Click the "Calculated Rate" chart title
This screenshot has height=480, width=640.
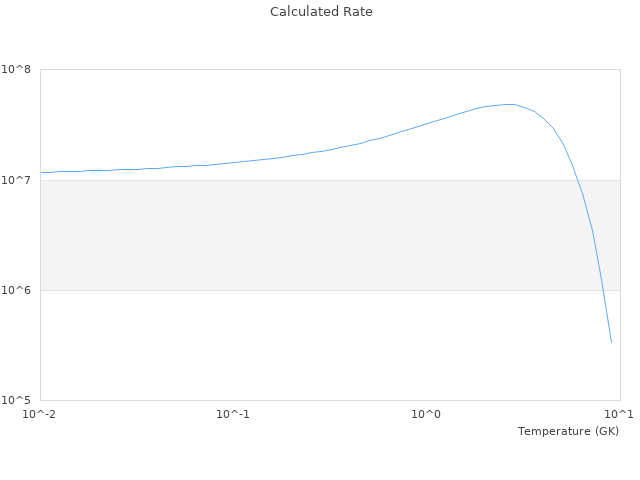coord(320,12)
